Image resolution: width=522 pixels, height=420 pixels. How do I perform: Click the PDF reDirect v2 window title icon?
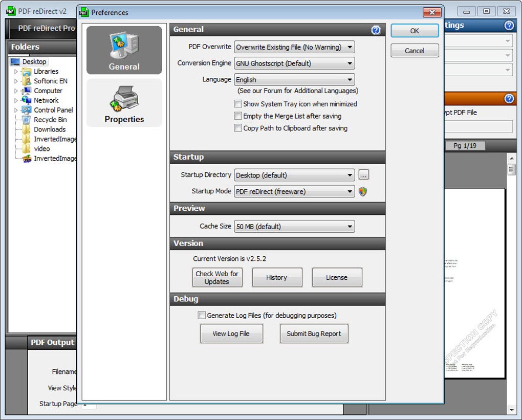click(11, 11)
